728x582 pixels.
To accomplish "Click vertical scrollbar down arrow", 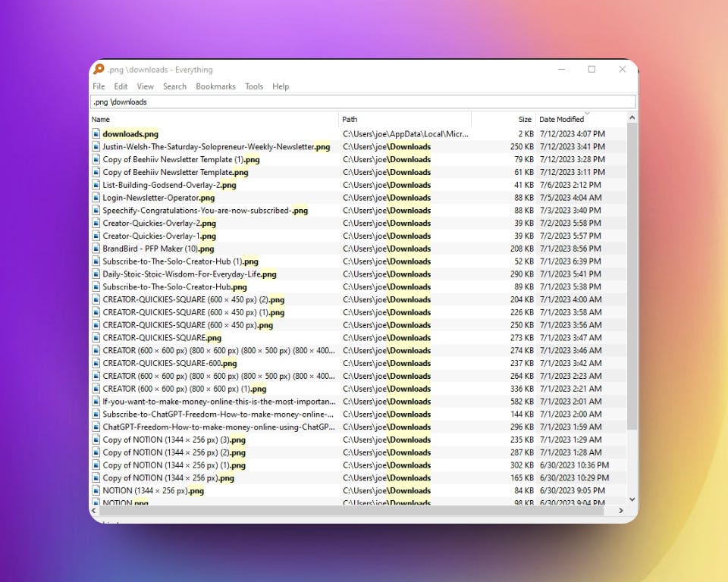I will coord(632,499).
